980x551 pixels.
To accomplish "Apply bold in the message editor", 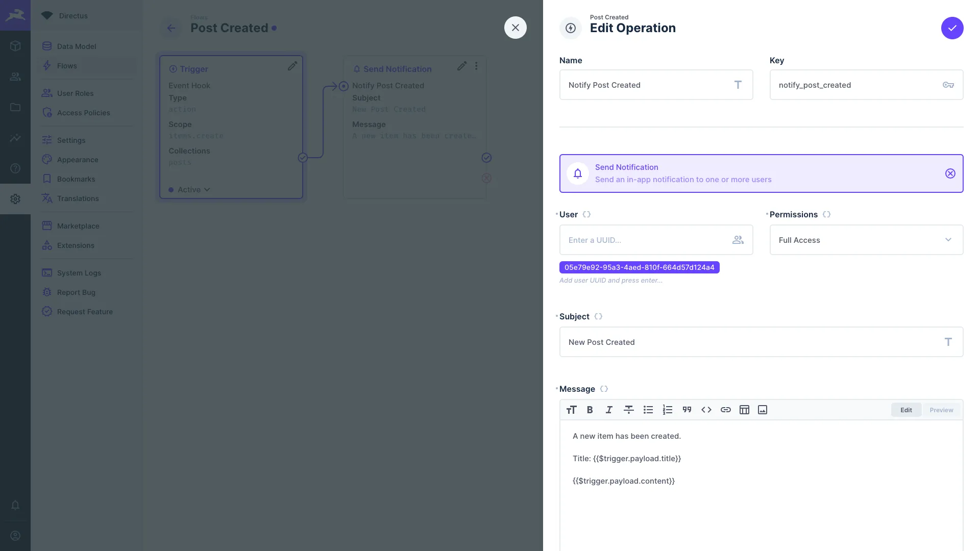I will [590, 410].
